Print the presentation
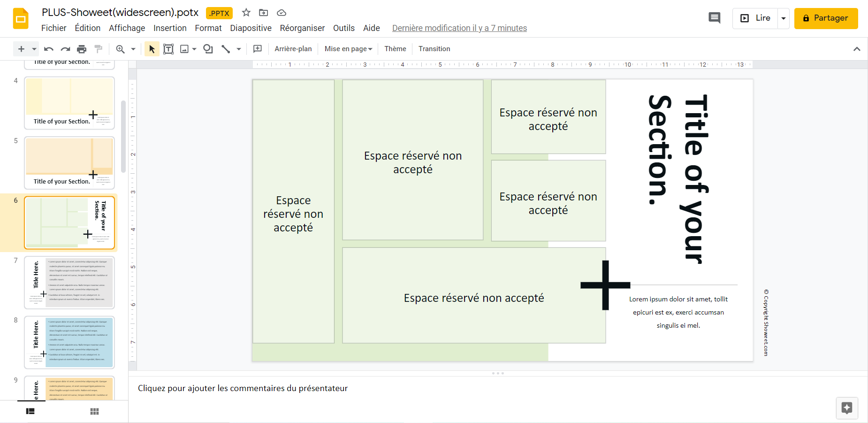This screenshot has width=868, height=423. pyautogui.click(x=81, y=48)
